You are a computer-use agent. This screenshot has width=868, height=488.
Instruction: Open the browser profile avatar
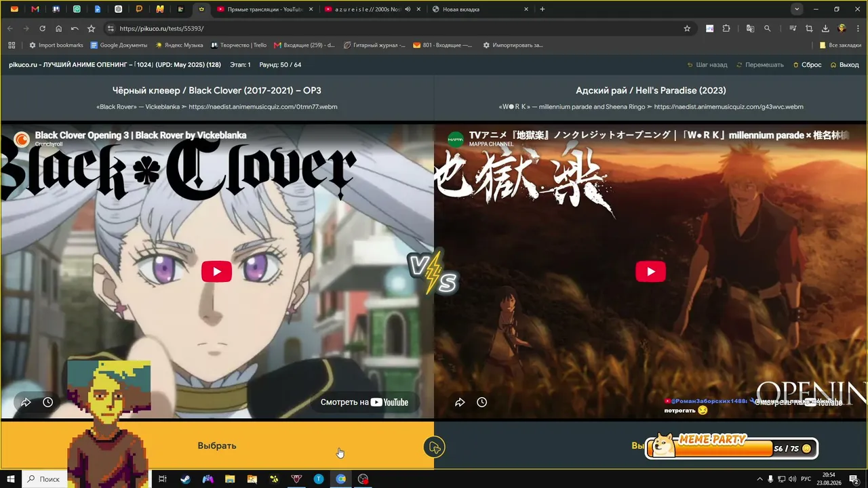pyautogui.click(x=842, y=28)
